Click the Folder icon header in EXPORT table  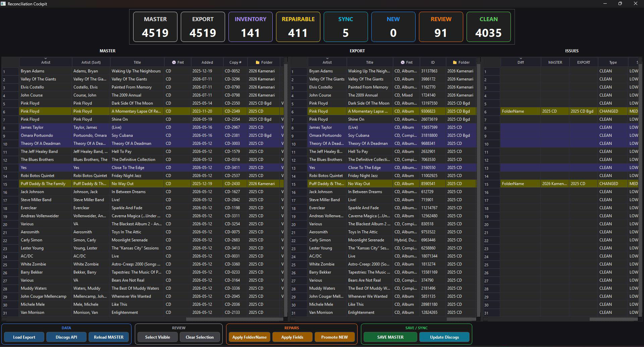point(461,62)
